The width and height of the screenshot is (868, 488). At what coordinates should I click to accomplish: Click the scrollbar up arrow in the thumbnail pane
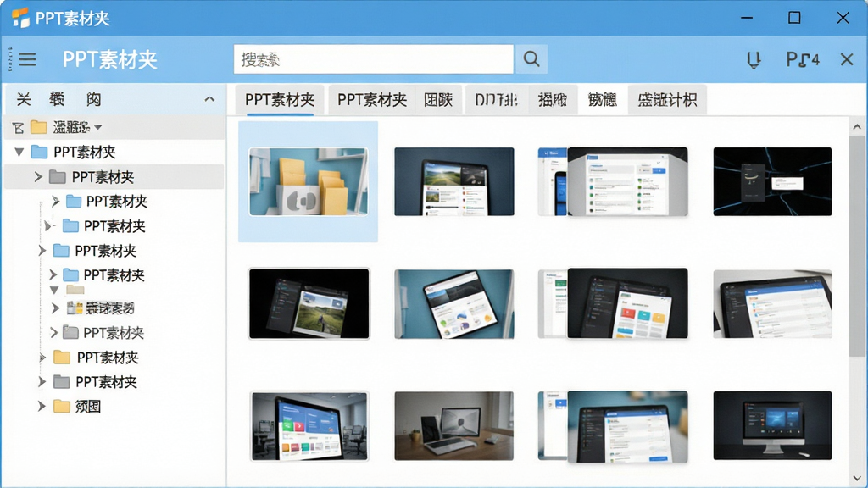[x=857, y=127]
